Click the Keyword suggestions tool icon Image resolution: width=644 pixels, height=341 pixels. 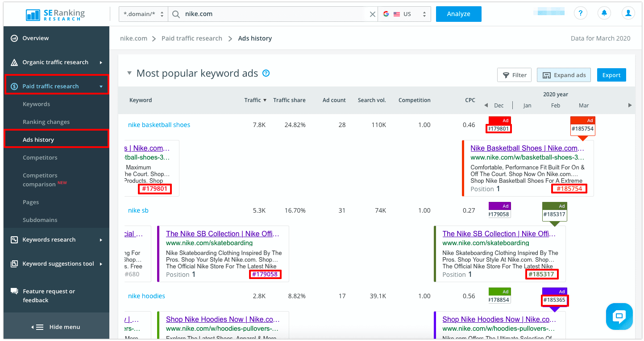(x=14, y=264)
